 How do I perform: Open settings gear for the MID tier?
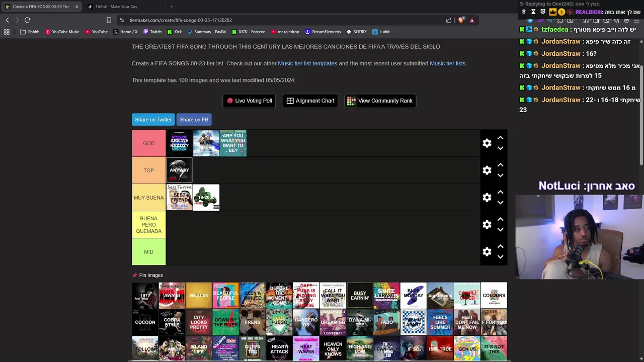pos(487,252)
